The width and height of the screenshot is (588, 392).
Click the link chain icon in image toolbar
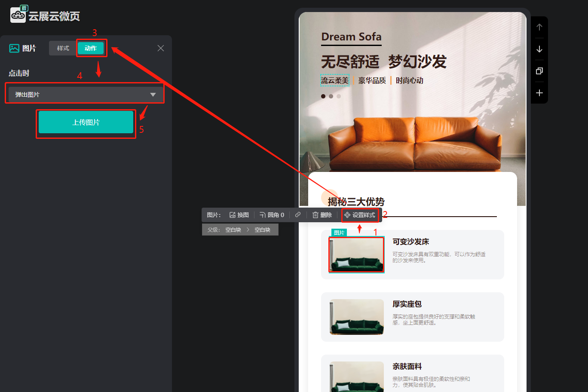[x=298, y=214]
